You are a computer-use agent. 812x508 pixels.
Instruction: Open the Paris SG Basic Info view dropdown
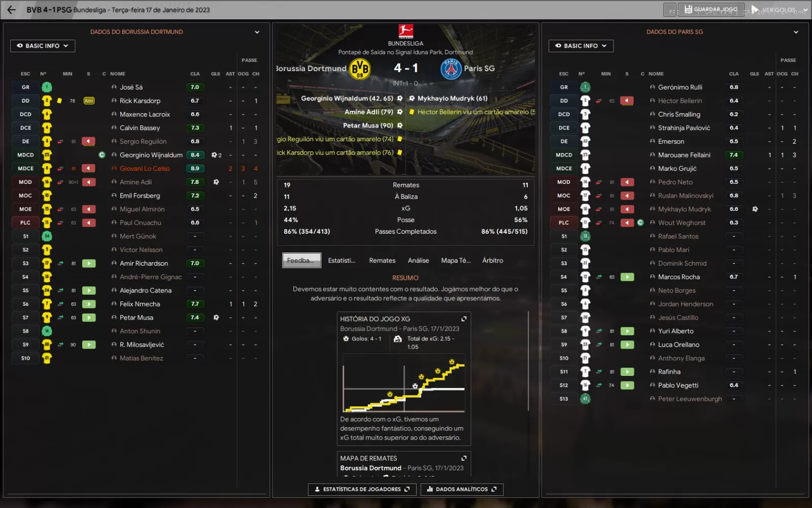pyautogui.click(x=581, y=46)
